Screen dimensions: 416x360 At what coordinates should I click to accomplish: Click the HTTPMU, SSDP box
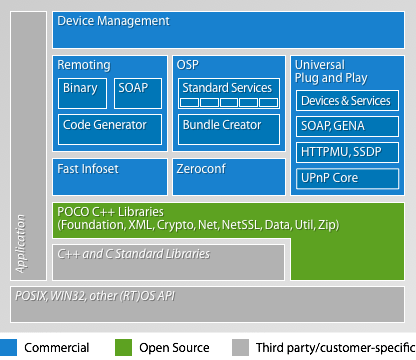click(347, 152)
